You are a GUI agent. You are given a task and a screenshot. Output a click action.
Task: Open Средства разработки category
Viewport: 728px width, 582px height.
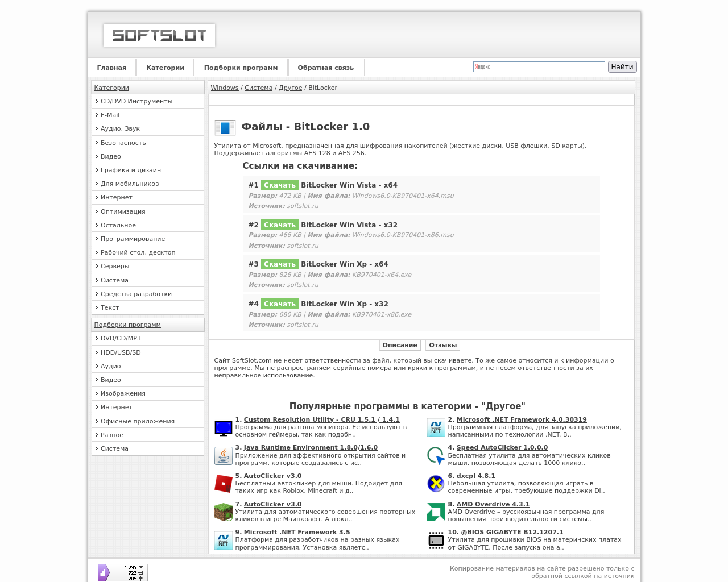(x=148, y=294)
